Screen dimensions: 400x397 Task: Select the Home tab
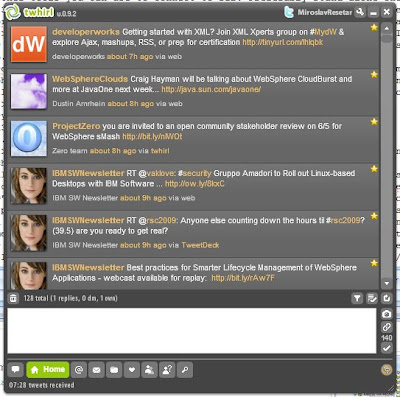48,370
